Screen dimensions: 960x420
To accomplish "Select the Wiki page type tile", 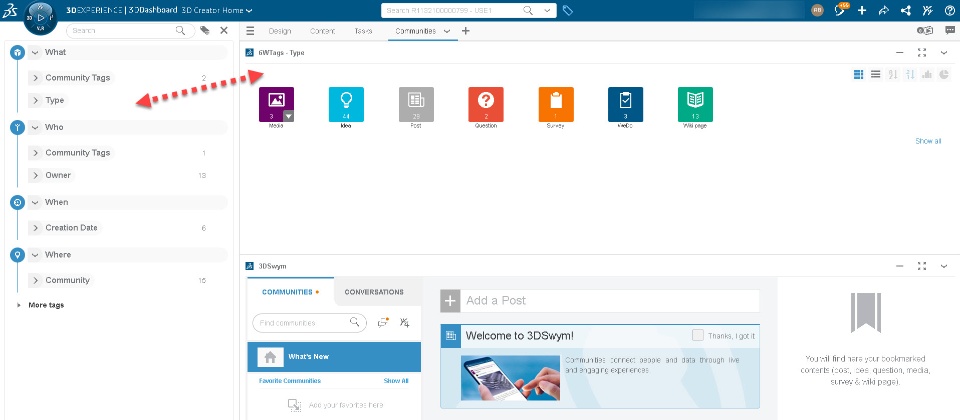I will (696, 104).
